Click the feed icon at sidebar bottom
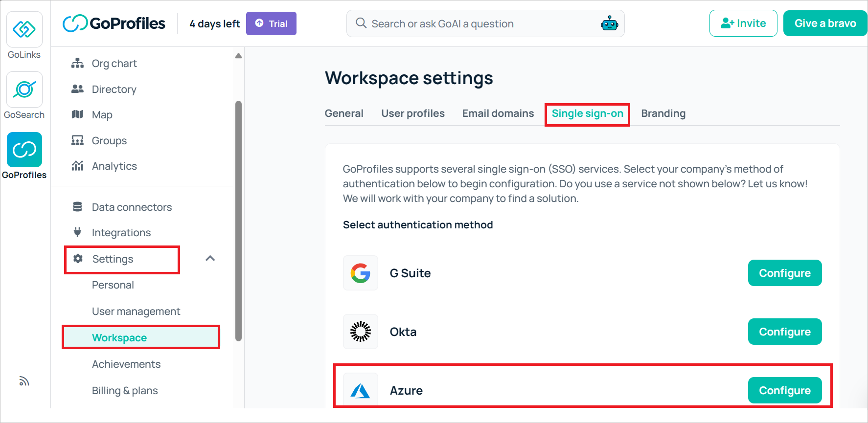Image resolution: width=868 pixels, height=423 pixels. click(24, 381)
